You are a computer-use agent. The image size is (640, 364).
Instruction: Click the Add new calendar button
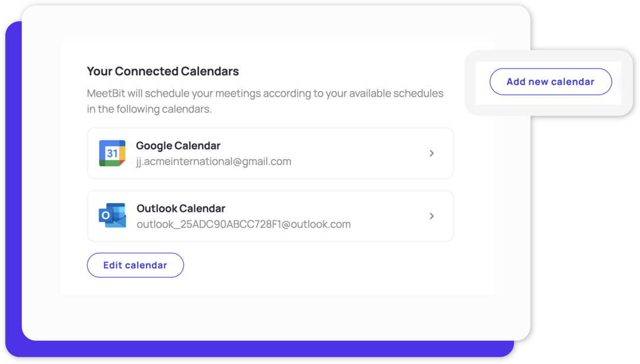551,82
